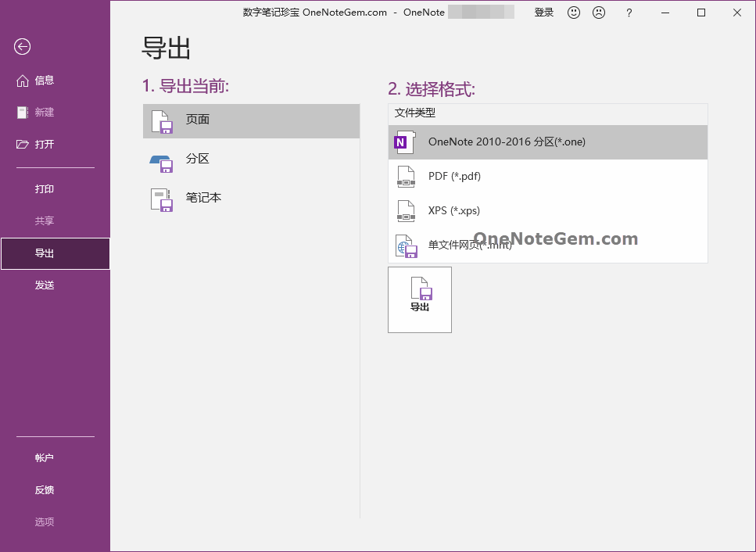The image size is (756, 552).
Task: Click the XPS document icon
Action: click(x=406, y=211)
